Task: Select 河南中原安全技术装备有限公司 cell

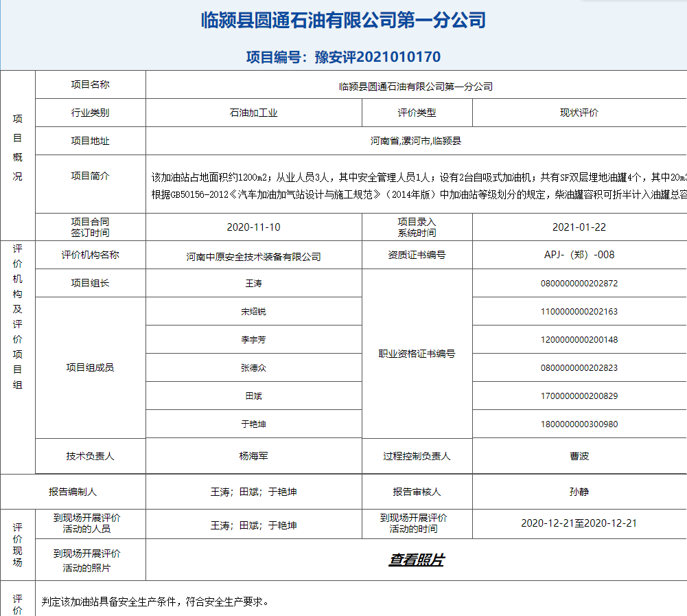Action: 254,256
